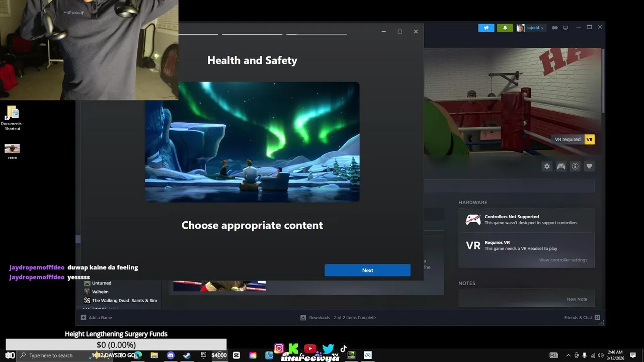The image size is (644, 362).
Task: Open reem desktop icon
Action: (12, 151)
